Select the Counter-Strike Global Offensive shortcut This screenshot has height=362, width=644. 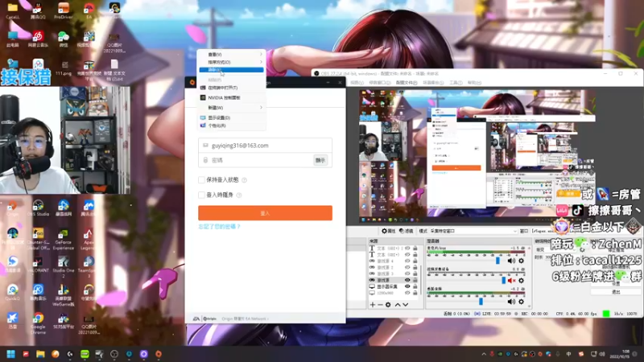click(38, 239)
